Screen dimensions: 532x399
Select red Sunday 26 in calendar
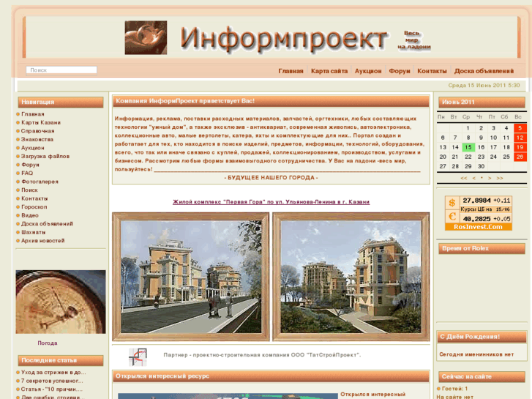tap(520, 157)
